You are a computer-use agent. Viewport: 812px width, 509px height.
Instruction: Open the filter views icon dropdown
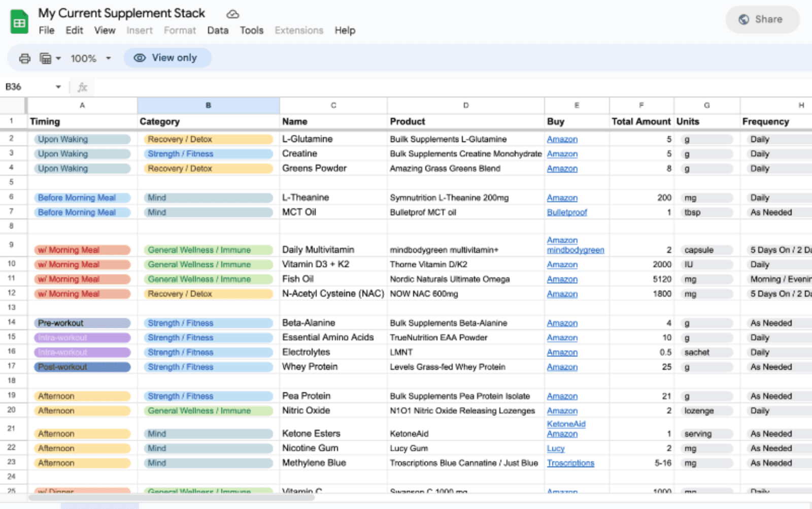point(50,58)
